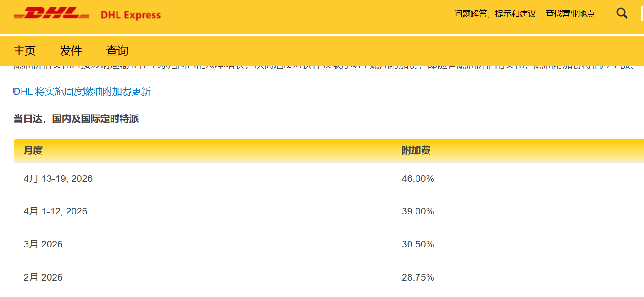Select the 当日达，国内及国际定时特派 heading
This screenshot has height=297, width=644.
[77, 118]
